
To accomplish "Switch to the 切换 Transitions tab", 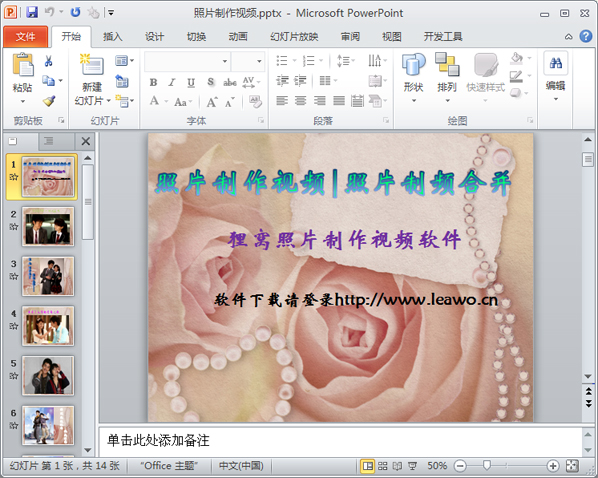I will coord(196,37).
